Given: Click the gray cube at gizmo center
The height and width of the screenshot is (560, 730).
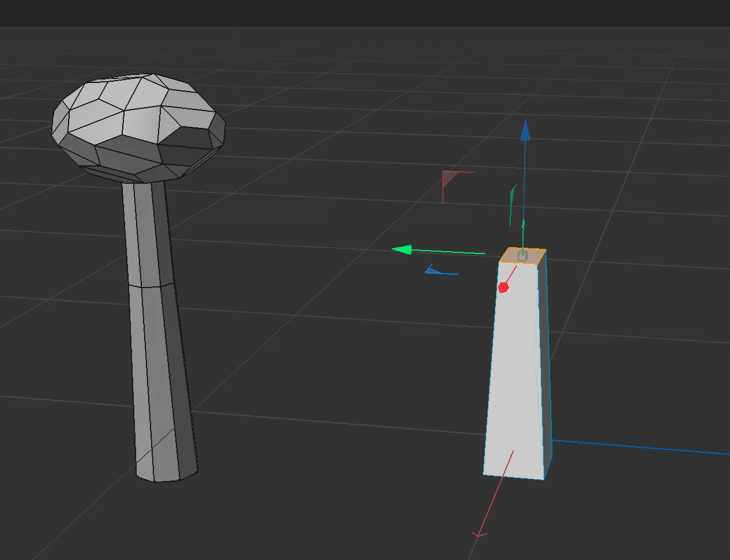Looking at the screenshot, I should [x=522, y=255].
